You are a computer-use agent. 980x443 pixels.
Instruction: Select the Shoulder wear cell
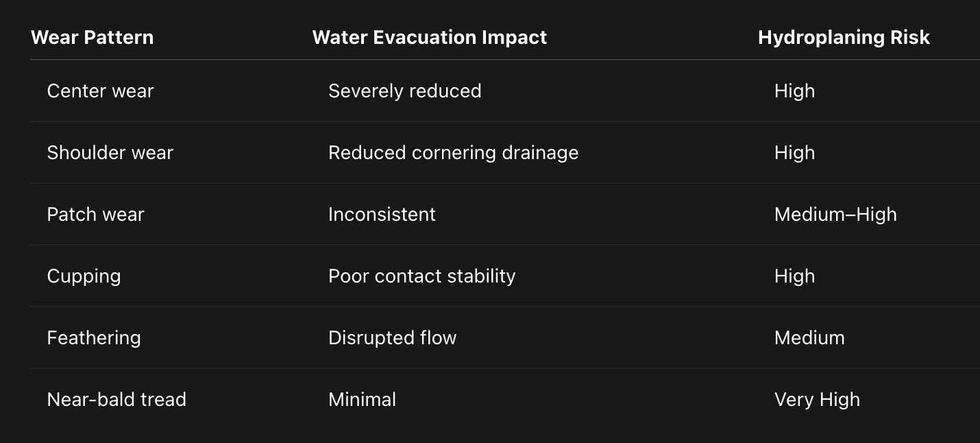(x=110, y=152)
